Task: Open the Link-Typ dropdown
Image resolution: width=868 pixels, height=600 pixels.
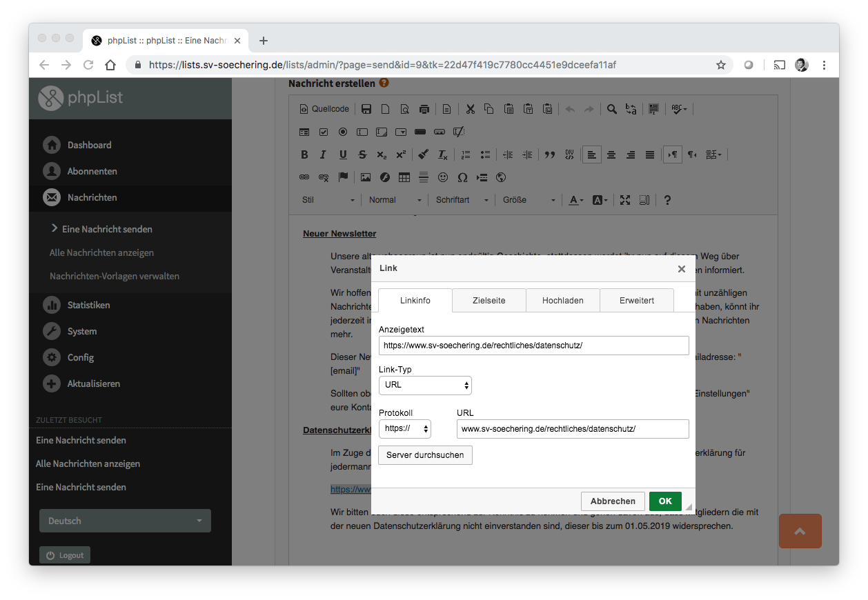Action: pyautogui.click(x=425, y=385)
